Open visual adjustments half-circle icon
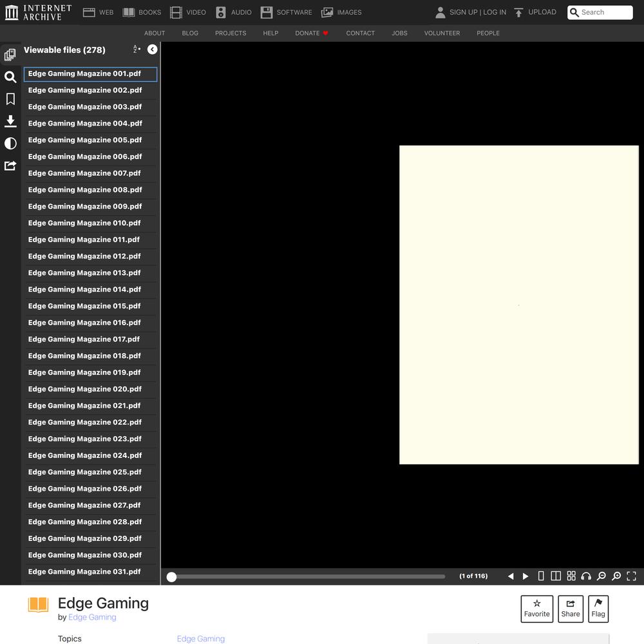Screen dimensions: 644x644 click(10, 144)
